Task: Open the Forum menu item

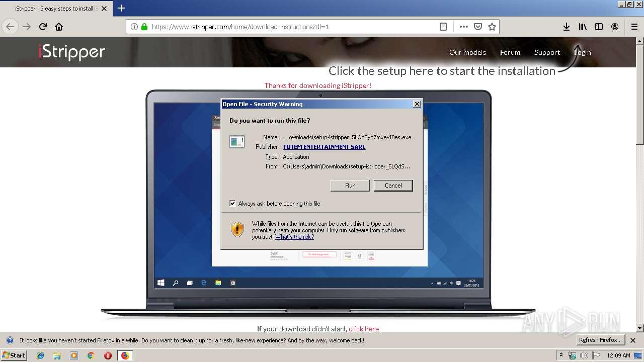Action: (510, 52)
